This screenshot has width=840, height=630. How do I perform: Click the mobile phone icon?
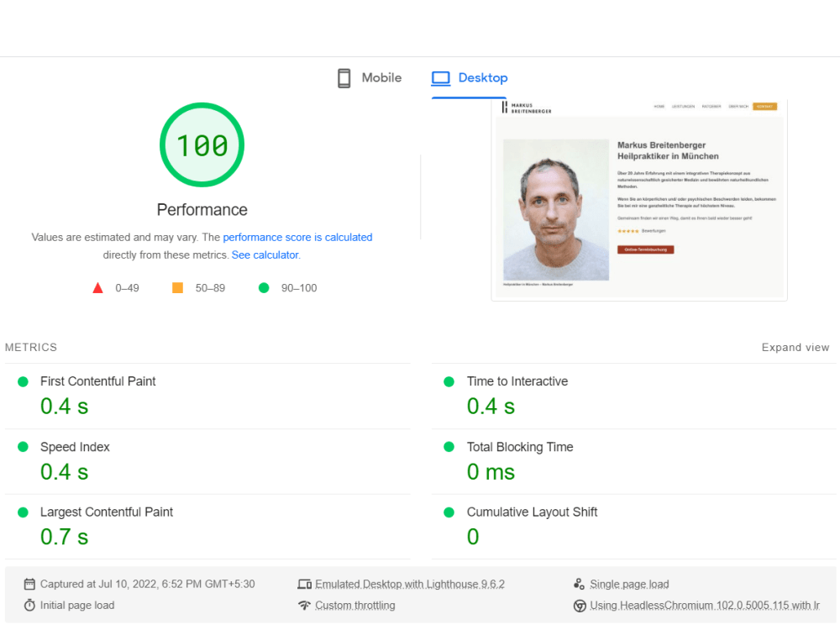[x=344, y=78]
